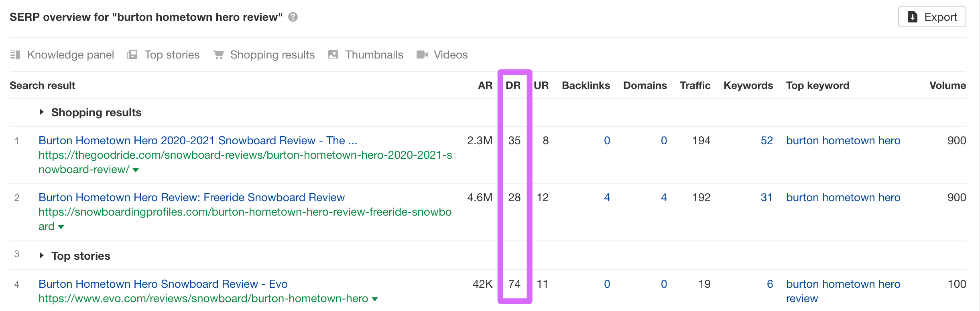
Task: Click the Shopping results cart icon
Action: [x=218, y=55]
